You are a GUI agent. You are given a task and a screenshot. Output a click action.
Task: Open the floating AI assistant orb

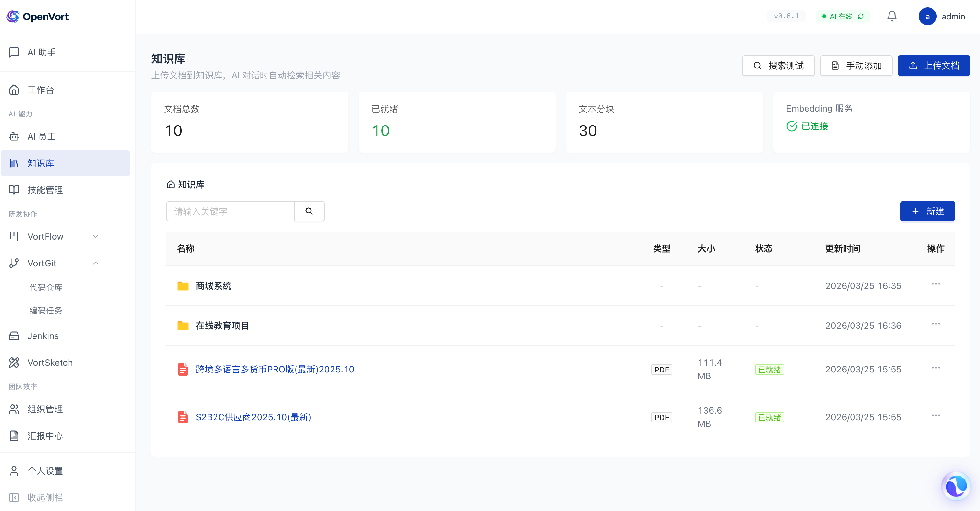(x=956, y=486)
